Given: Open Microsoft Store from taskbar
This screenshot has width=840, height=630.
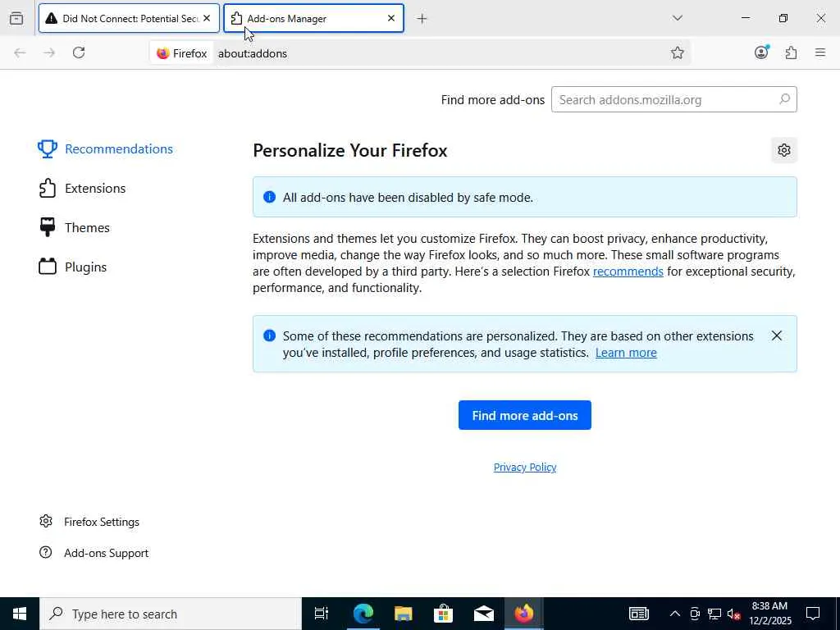Looking at the screenshot, I should [443, 614].
